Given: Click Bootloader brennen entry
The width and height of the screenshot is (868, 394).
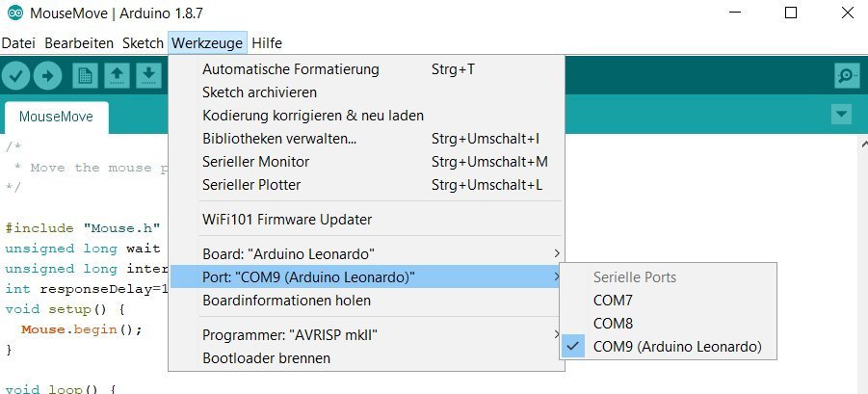Looking at the screenshot, I should point(266,358).
